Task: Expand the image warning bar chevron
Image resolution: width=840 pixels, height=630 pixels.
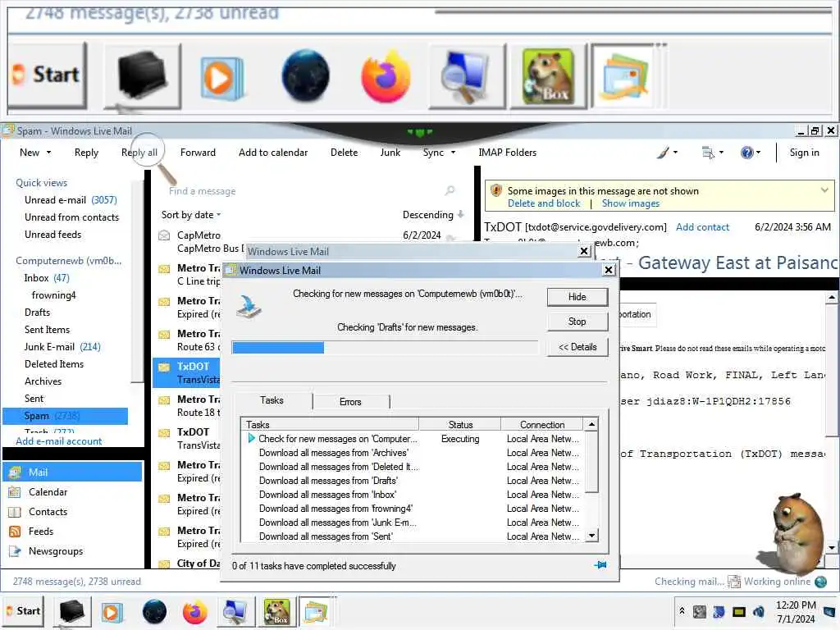Action: pos(824,190)
